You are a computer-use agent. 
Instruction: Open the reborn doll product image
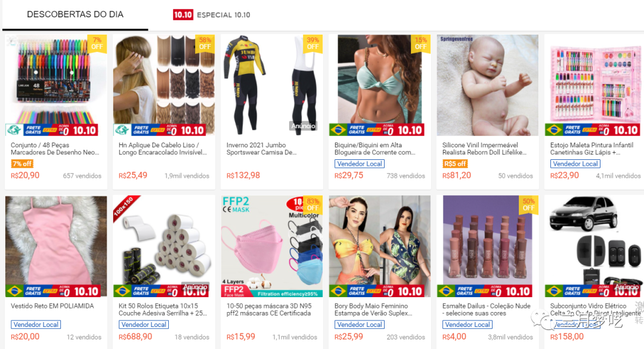pyautogui.click(x=488, y=85)
